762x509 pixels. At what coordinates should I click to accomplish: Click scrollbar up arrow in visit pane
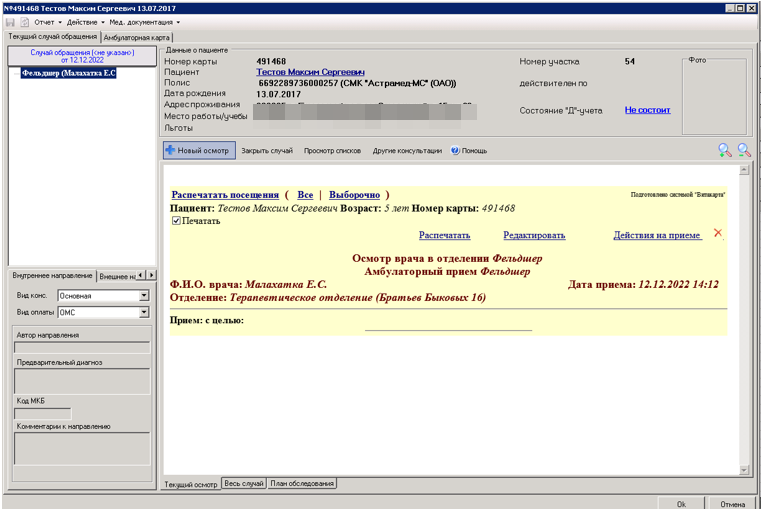pyautogui.click(x=744, y=170)
